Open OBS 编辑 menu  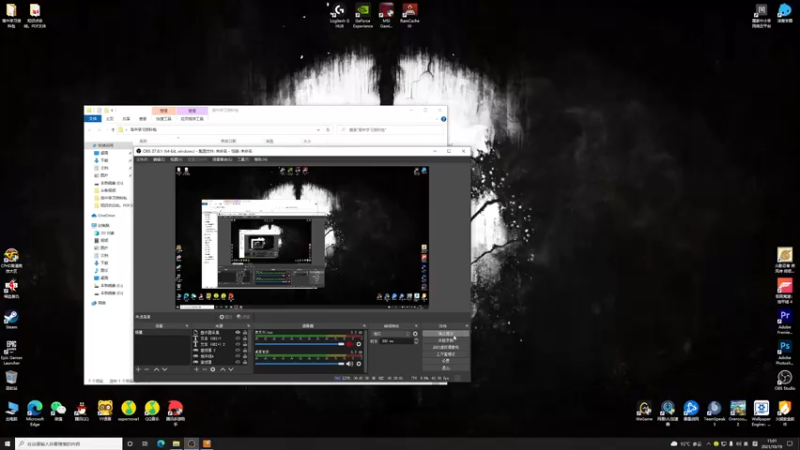tap(159, 160)
